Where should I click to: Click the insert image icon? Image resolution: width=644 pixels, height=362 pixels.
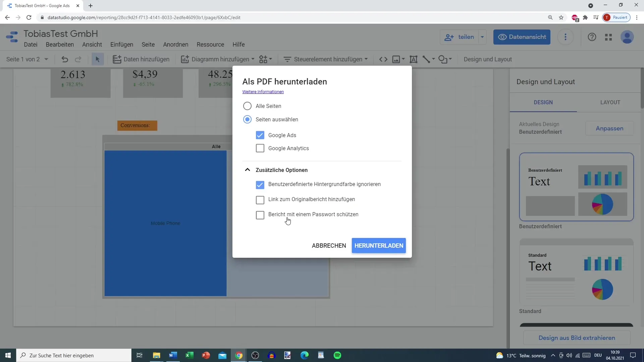click(x=396, y=59)
